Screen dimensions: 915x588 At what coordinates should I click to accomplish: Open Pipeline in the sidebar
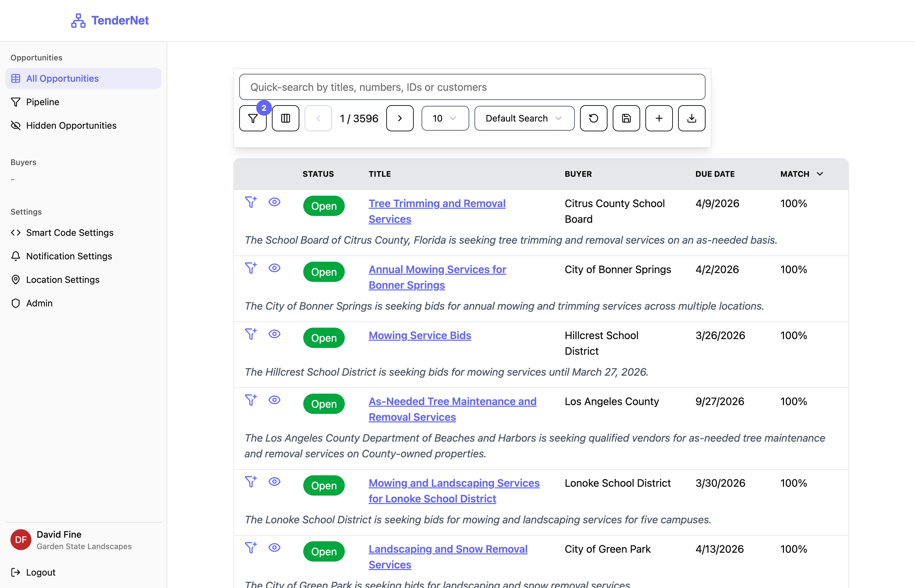(x=42, y=102)
